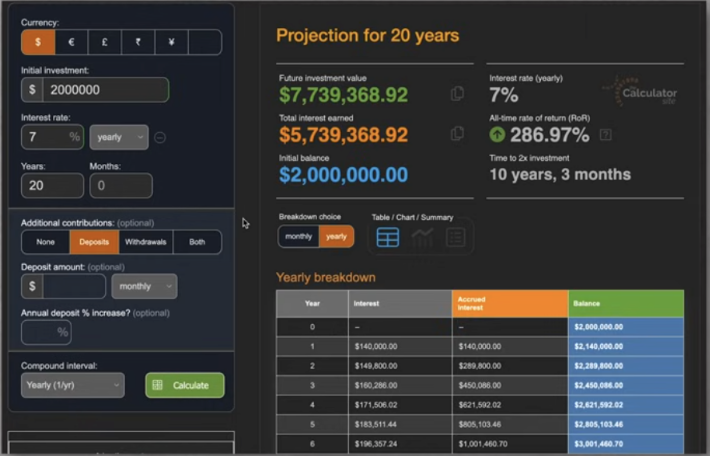The image size is (710, 456).
Task: Open the compound interval dropdown
Action: [x=73, y=385]
